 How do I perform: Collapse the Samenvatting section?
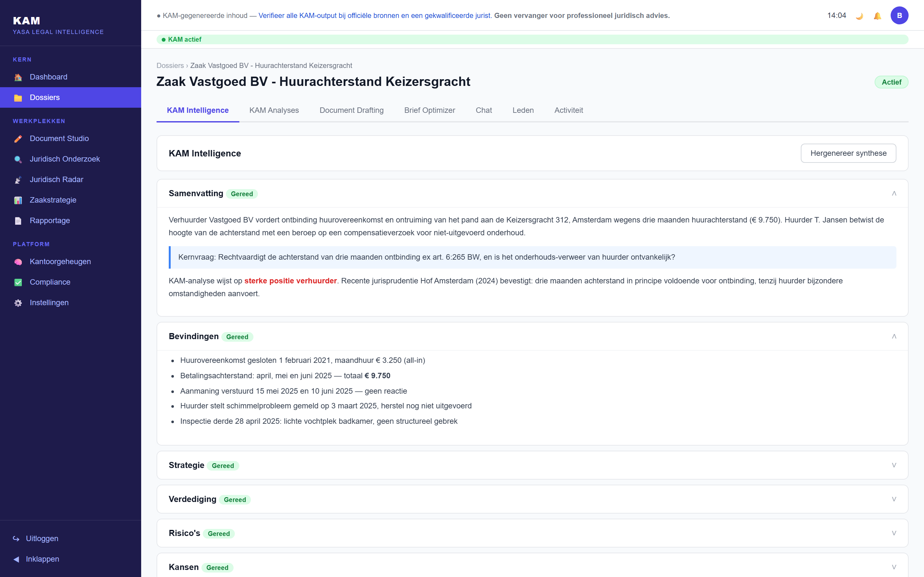pos(894,194)
